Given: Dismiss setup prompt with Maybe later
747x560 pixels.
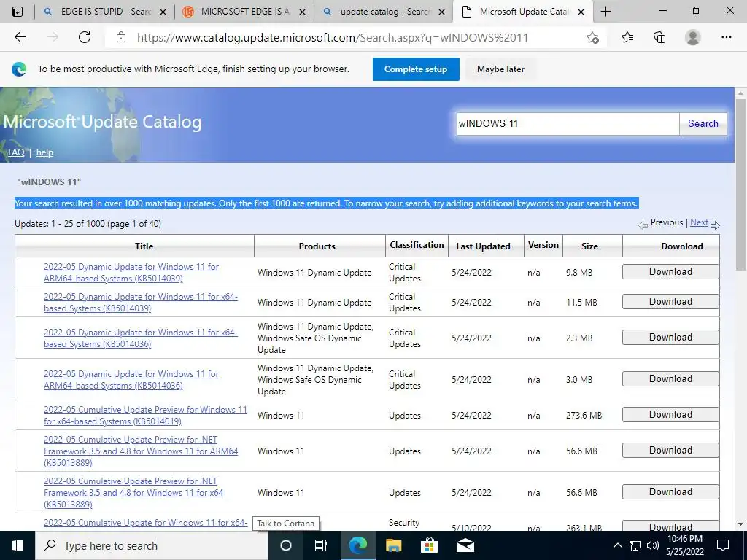Looking at the screenshot, I should click(x=500, y=69).
